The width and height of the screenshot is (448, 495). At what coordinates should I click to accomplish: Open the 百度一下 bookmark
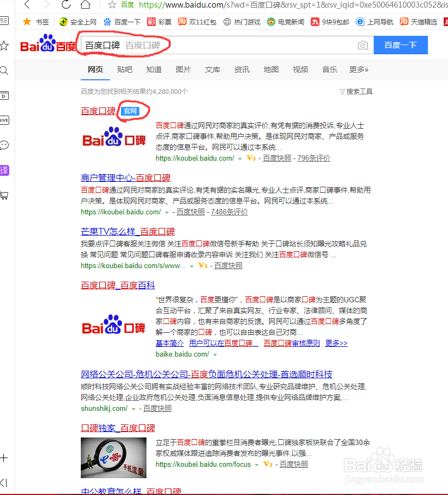click(122, 22)
